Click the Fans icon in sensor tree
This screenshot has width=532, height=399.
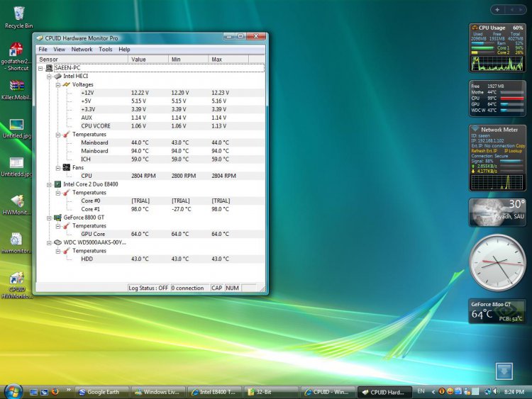67,167
